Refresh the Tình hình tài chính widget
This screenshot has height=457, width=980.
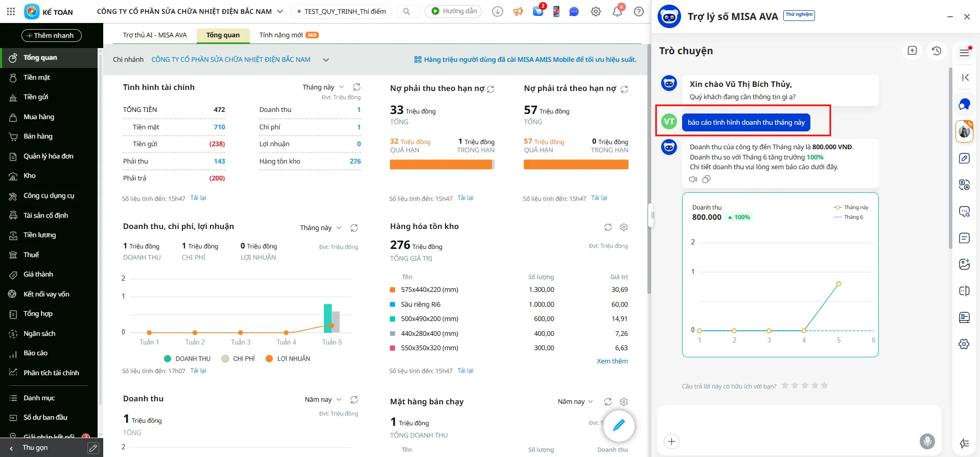(x=357, y=87)
